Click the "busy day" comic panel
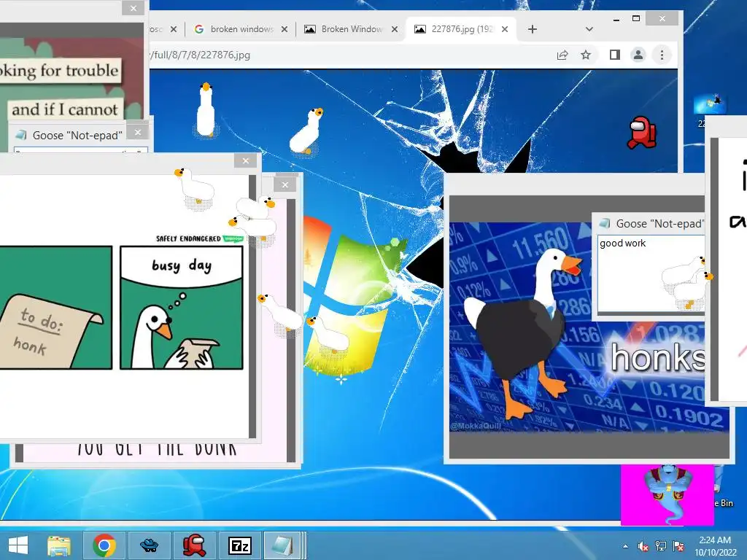Viewport: 747px width, 560px height. click(181, 308)
